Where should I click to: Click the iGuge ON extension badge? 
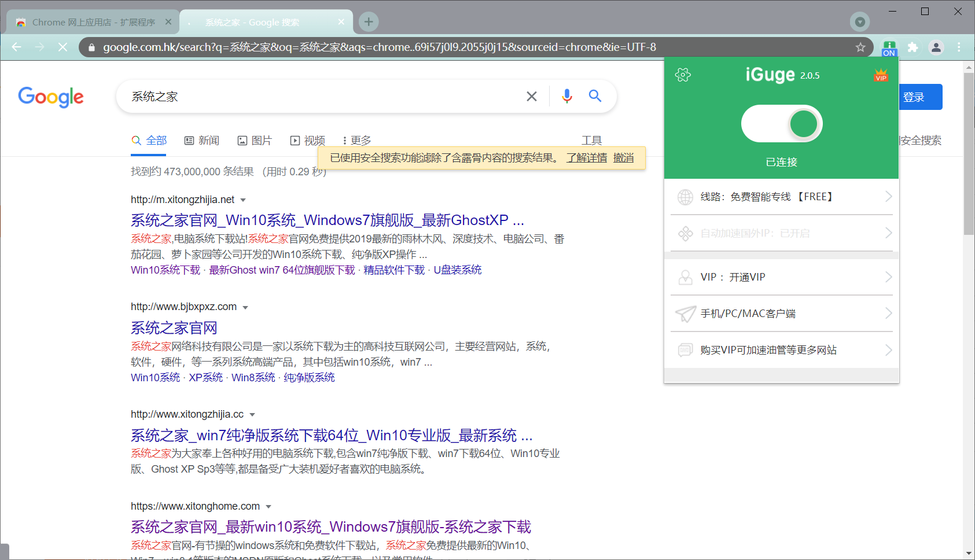coord(889,47)
